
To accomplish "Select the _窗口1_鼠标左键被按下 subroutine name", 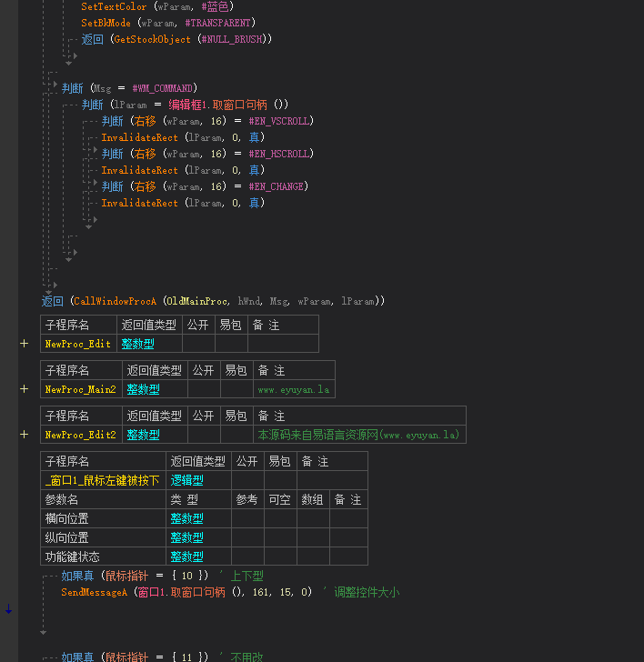I will pyautogui.click(x=103, y=480).
